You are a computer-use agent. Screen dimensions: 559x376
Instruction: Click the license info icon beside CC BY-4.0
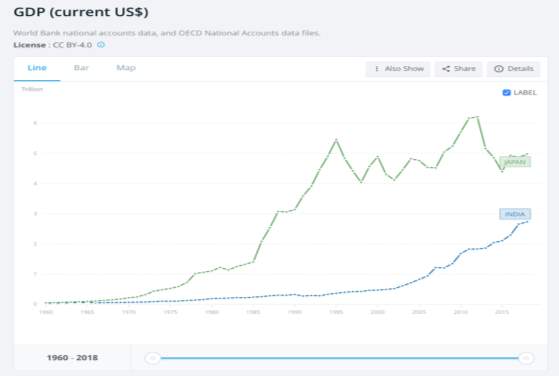tap(101, 45)
